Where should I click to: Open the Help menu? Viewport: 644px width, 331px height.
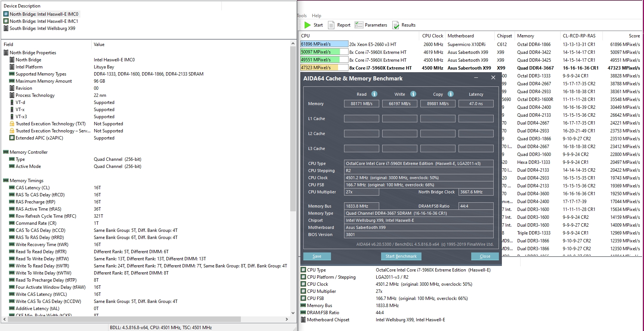coord(316,16)
